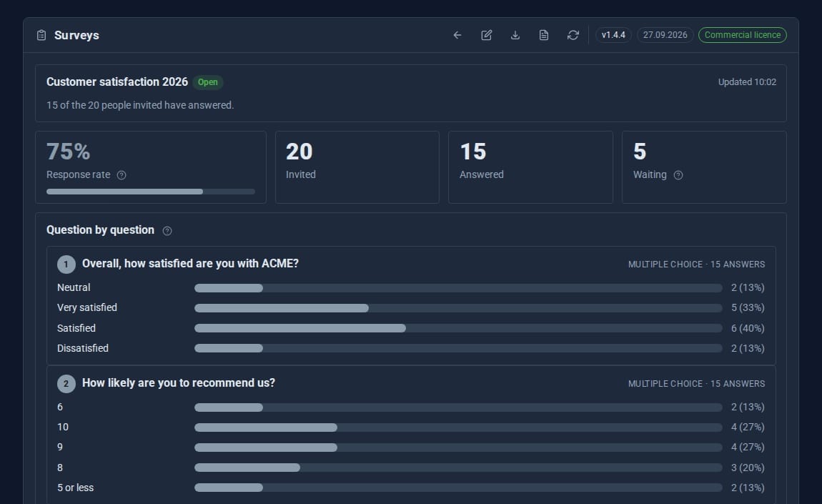The width and height of the screenshot is (822, 504).
Task: Click the '6 (40%)' Satisfied count
Action: coord(748,328)
